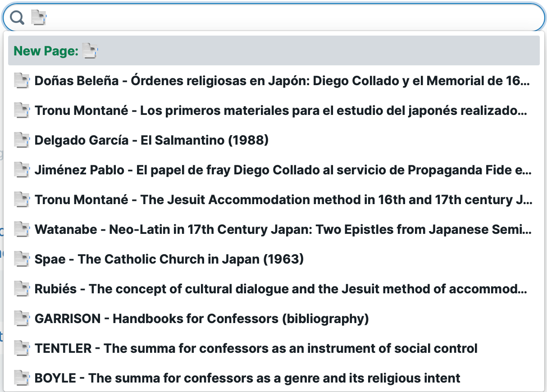
Task: Click the page icon beside Watanabe entry
Action: coord(22,229)
